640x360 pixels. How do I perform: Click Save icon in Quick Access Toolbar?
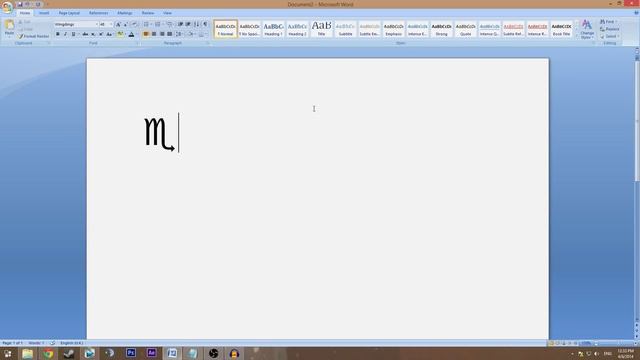pyautogui.click(x=20, y=4)
